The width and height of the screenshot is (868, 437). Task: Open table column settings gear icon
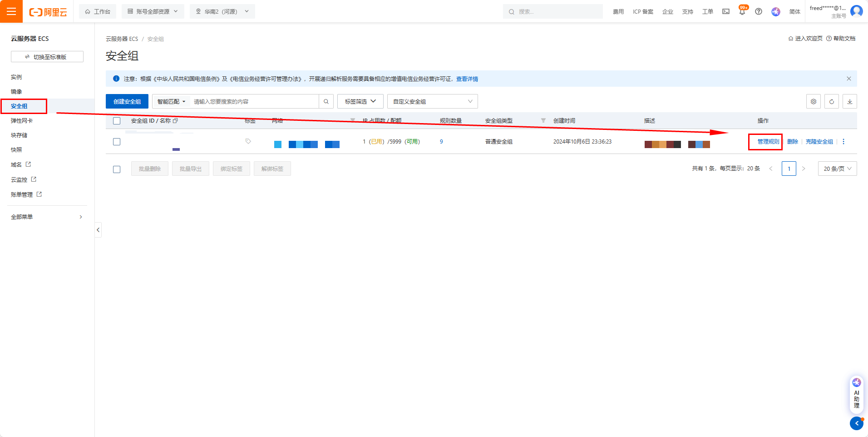(x=813, y=102)
